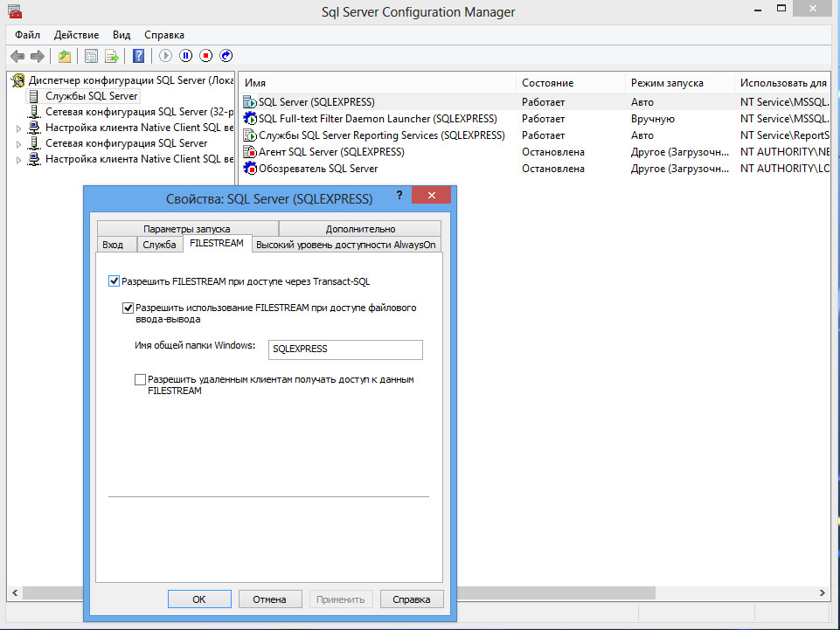Expand Сетевая конфигурация SQL Server tree node
This screenshot has height=630, width=840.
pos(20,143)
